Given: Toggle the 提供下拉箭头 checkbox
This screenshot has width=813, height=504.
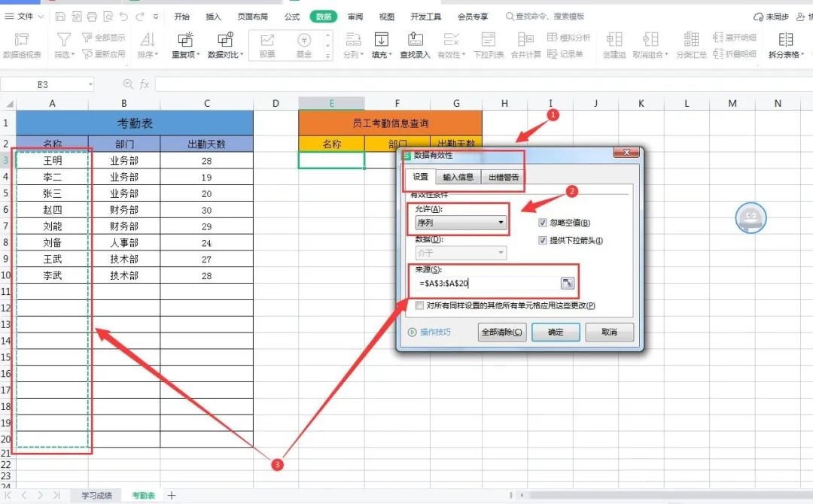Looking at the screenshot, I should coord(542,241).
